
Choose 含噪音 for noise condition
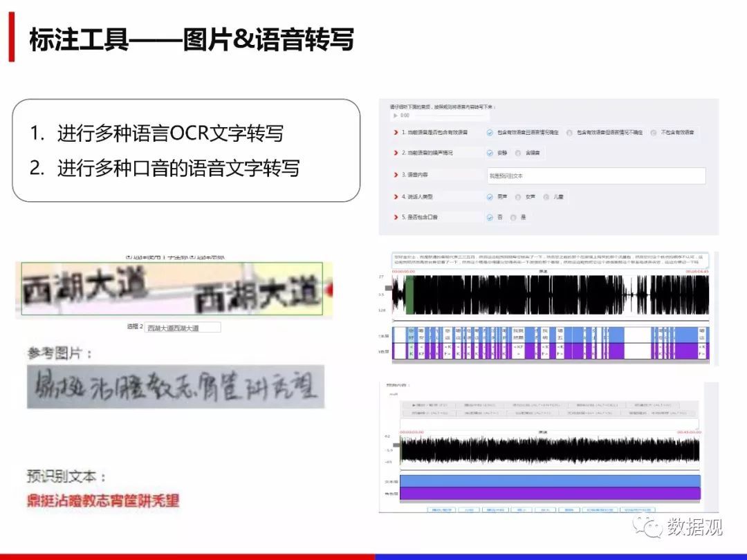[x=518, y=153]
